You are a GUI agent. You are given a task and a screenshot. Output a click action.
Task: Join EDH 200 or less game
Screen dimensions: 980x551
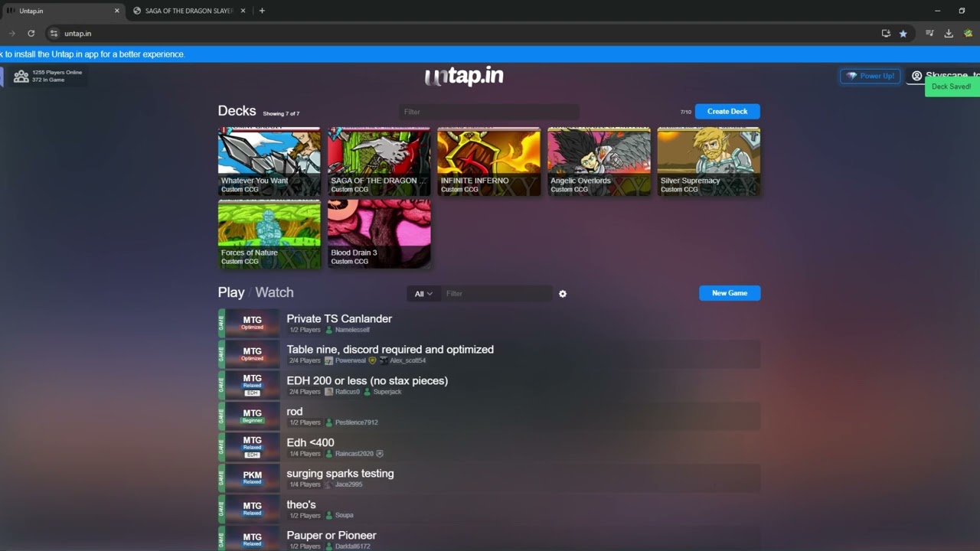(x=489, y=385)
